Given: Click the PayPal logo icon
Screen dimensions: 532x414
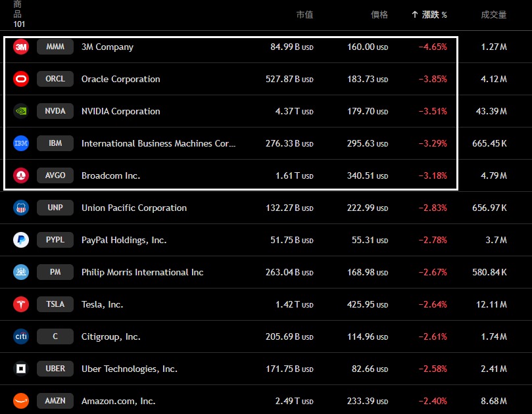Looking at the screenshot, I should (21, 240).
